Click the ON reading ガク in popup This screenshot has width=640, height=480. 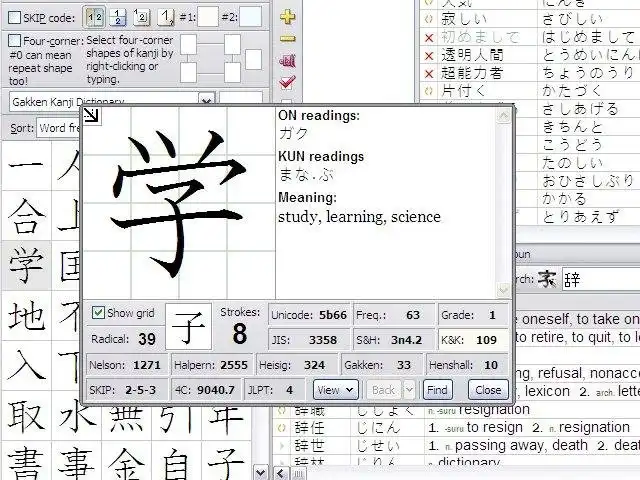pos(293,133)
